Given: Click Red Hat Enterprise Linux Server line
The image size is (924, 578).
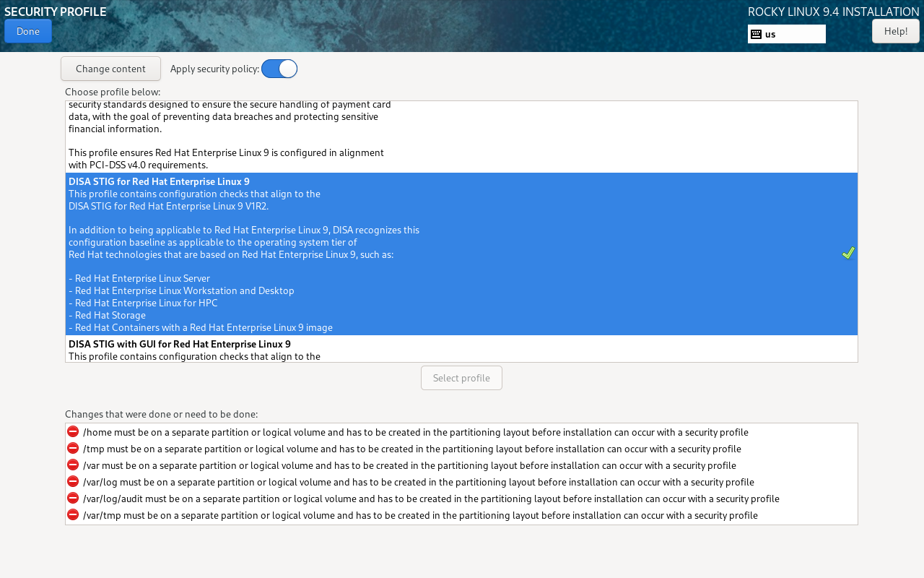Looking at the screenshot, I should (x=139, y=278).
